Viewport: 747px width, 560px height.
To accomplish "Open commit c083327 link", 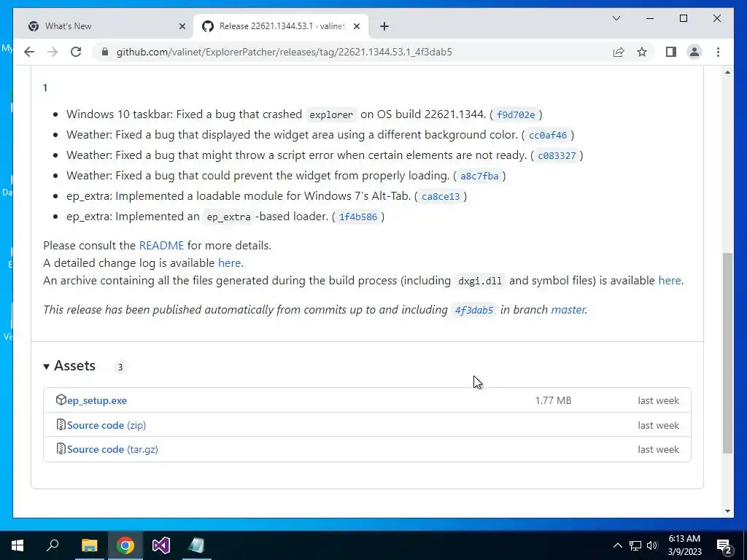I will coord(557,156).
